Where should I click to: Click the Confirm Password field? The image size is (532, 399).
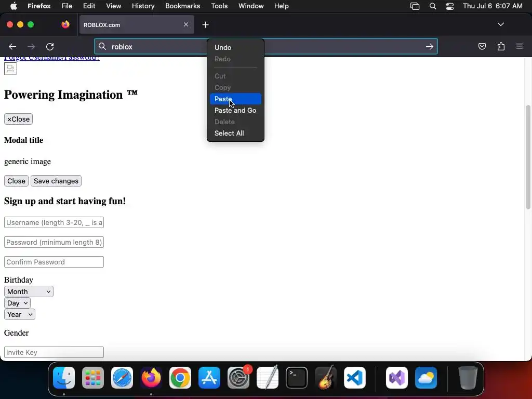point(54,262)
